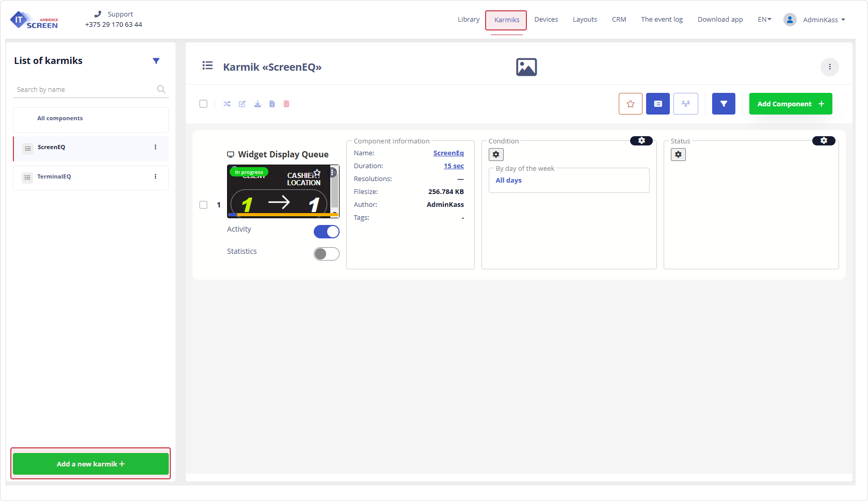Click the support phone number +375 29 170 63 44
868x501 pixels.
(x=114, y=24)
